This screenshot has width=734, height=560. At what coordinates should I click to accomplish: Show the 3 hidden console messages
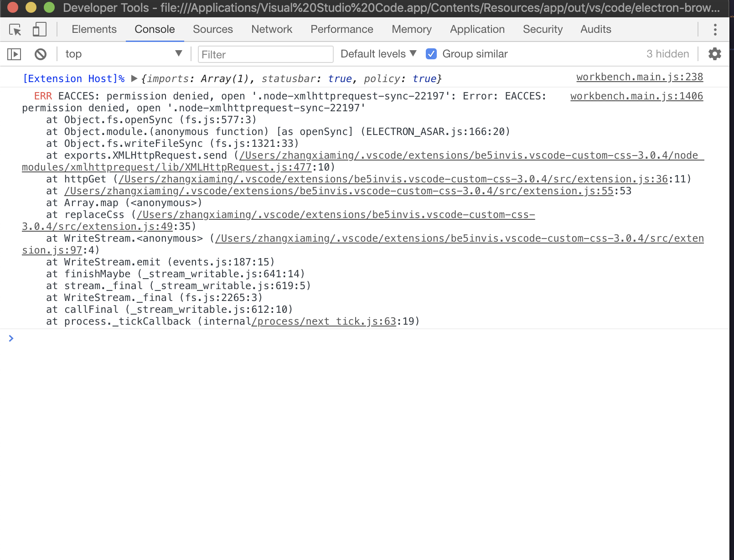[x=667, y=53]
